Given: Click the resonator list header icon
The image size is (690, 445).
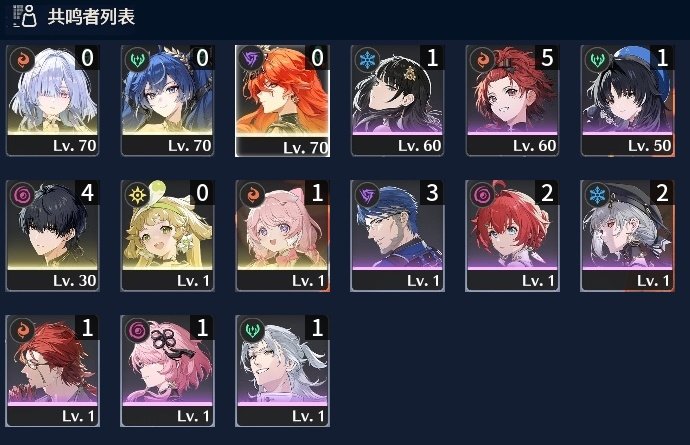Looking at the screenshot, I should pos(25,16).
